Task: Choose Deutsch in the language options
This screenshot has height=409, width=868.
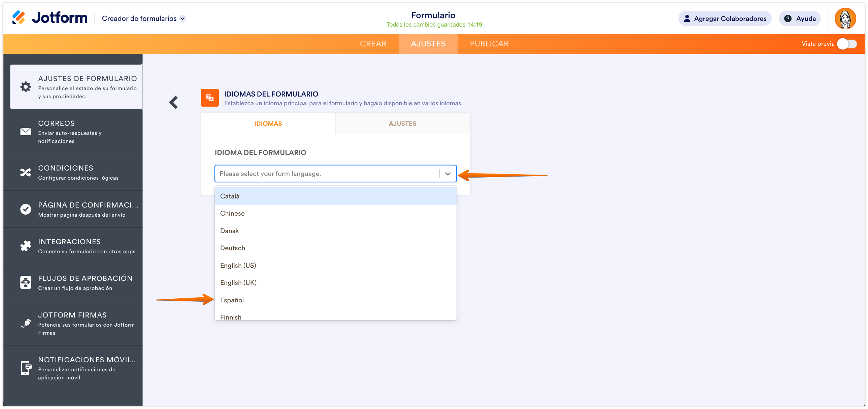Action: pyautogui.click(x=233, y=248)
